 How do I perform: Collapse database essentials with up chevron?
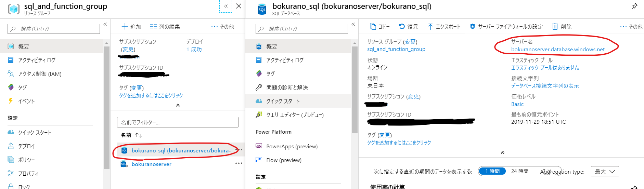pyautogui.click(x=503, y=152)
